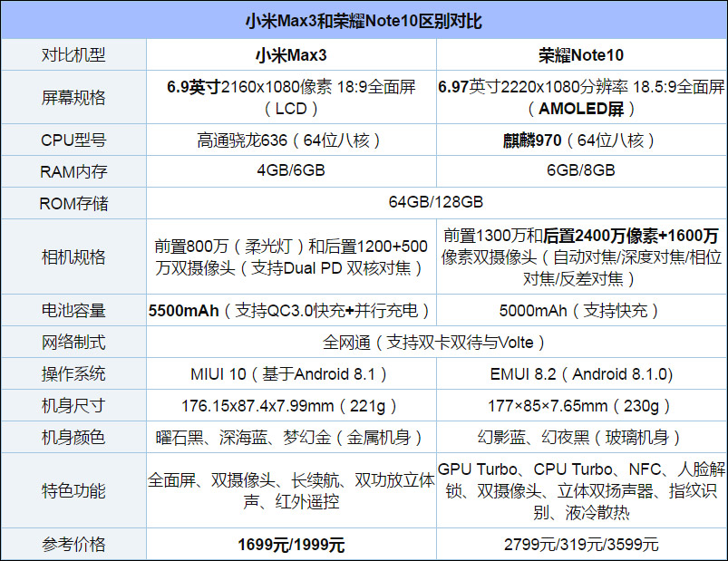Click the 4GB/6GB memory cell
728x561 pixels.
coord(291,170)
